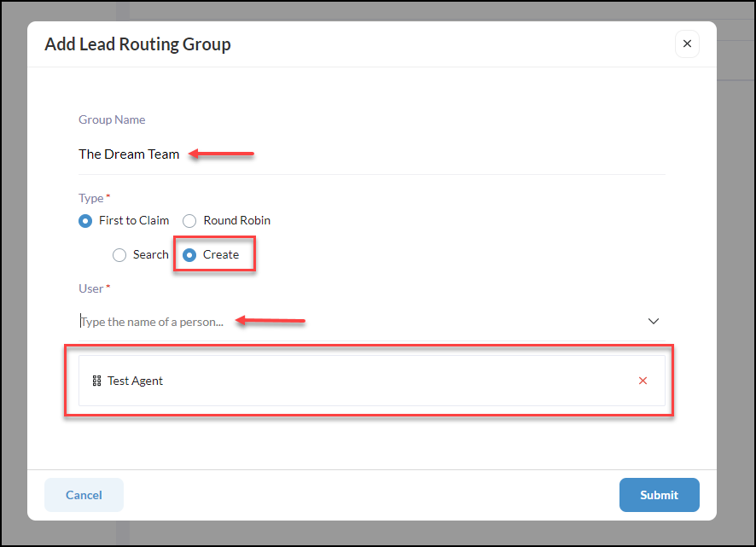
Task: Click the dialog title 'Add Lead Routing Group'
Action: (x=137, y=44)
